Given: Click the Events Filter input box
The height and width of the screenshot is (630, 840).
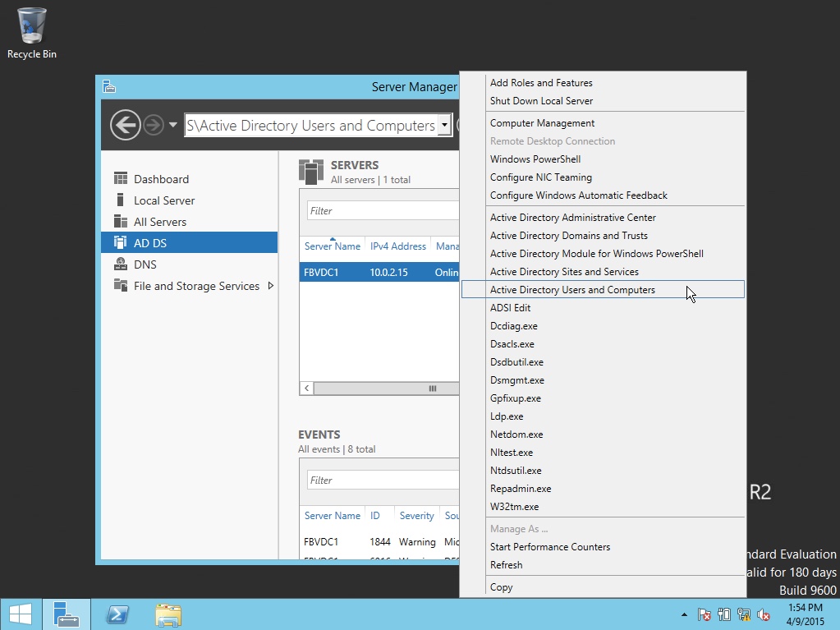Looking at the screenshot, I should [383, 480].
